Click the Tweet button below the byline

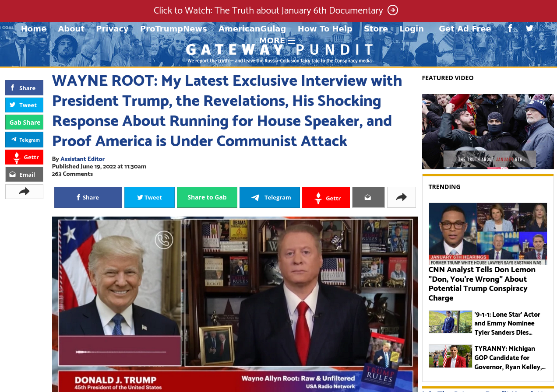point(149,197)
